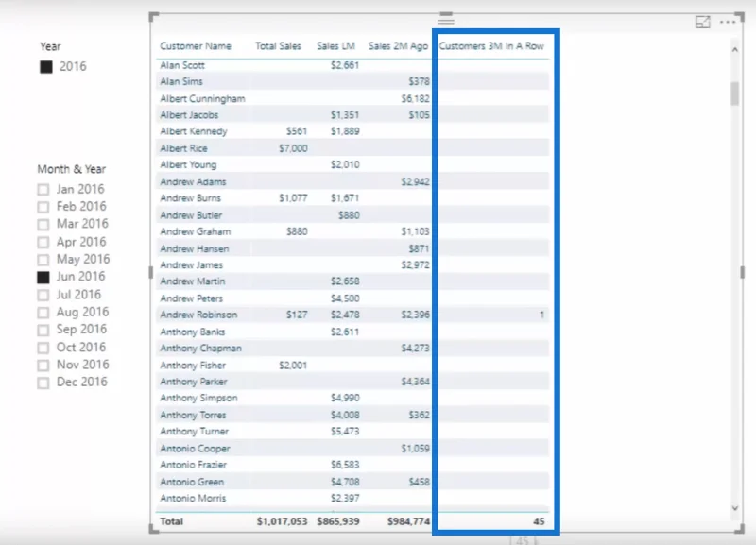Select the $865,939 Sales LM total
This screenshot has height=545, width=756.
point(338,521)
